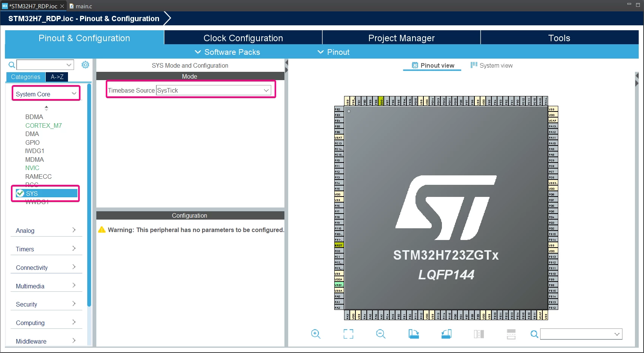This screenshot has height=353, width=644.
Task: Select BDMA in System Core list
Action: click(x=34, y=117)
